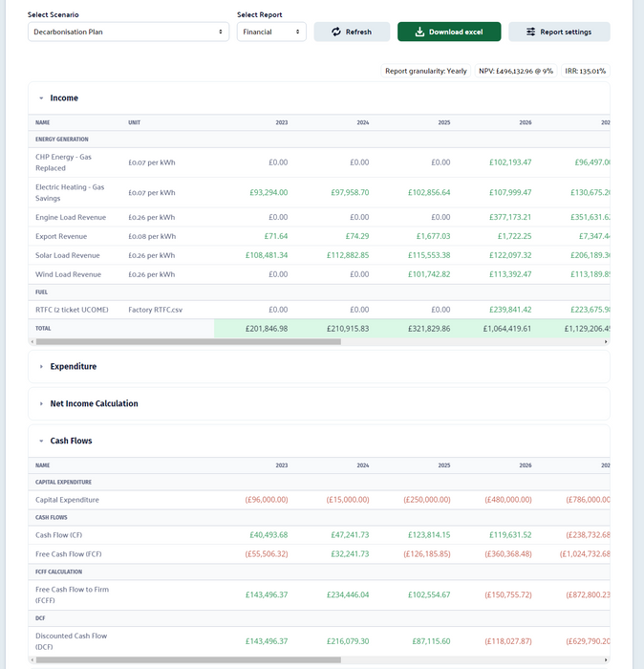Click the UNIT column header
Screen dimensions: 644x669
pyautogui.click(x=135, y=122)
